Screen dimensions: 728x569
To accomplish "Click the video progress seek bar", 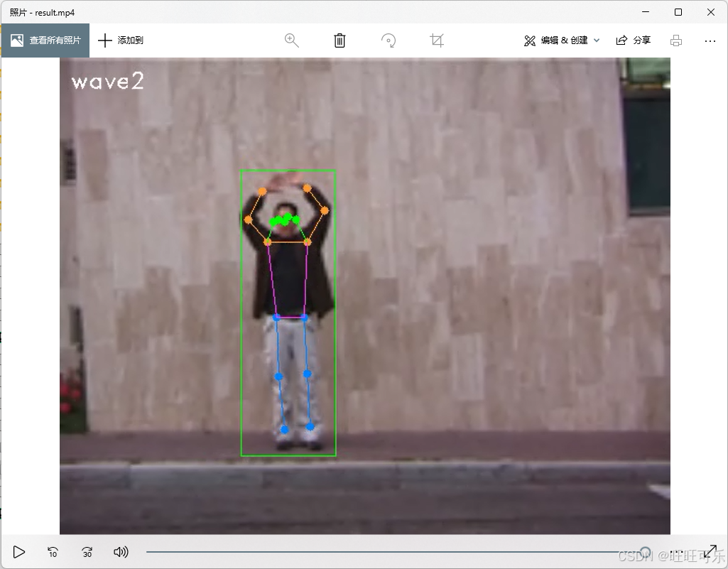I will coord(398,552).
